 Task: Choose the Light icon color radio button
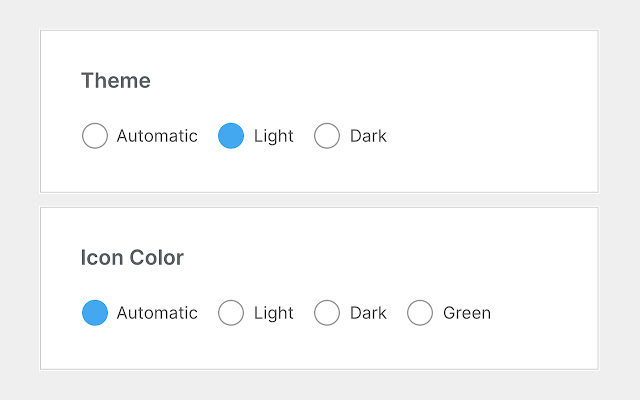(x=231, y=313)
